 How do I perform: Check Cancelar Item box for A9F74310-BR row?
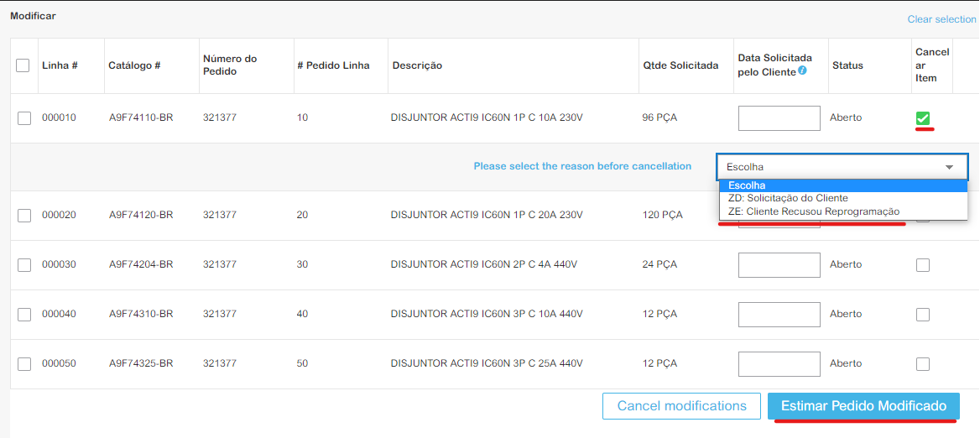922,315
